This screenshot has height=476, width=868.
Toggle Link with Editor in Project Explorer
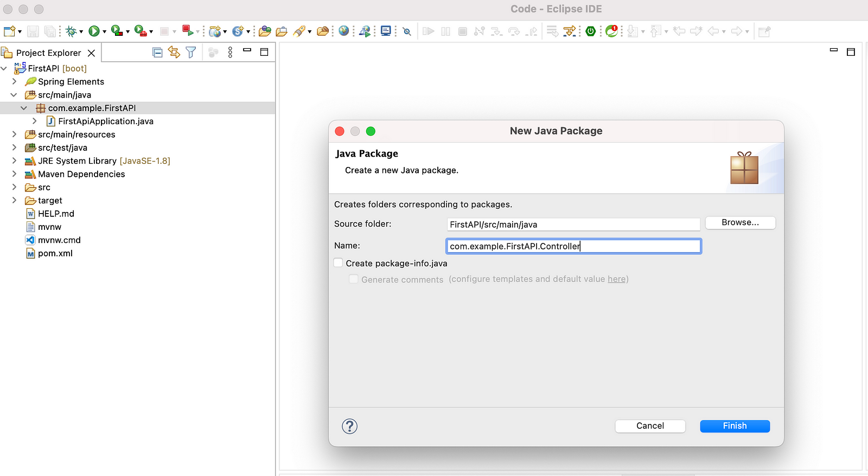[174, 52]
